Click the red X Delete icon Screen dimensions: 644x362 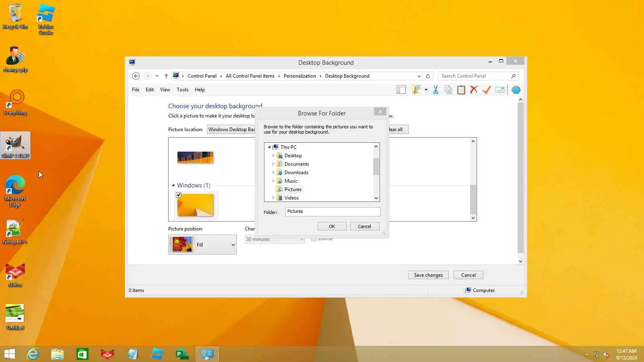(x=474, y=90)
